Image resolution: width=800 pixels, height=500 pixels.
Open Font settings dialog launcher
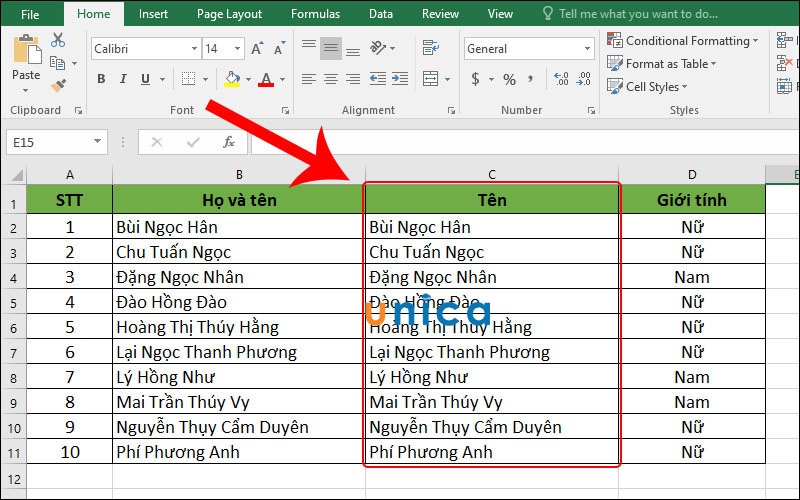click(285, 110)
